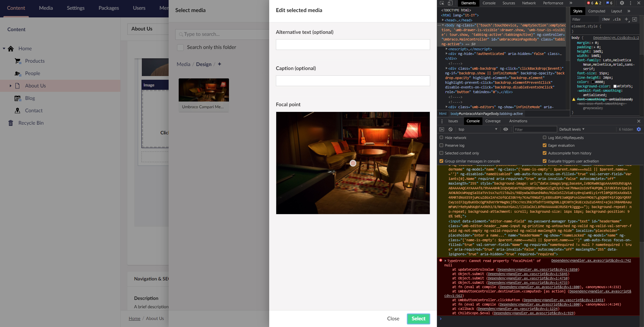Click the Alternative text input field
Viewport: 644px width, 327px height.
tap(353, 45)
